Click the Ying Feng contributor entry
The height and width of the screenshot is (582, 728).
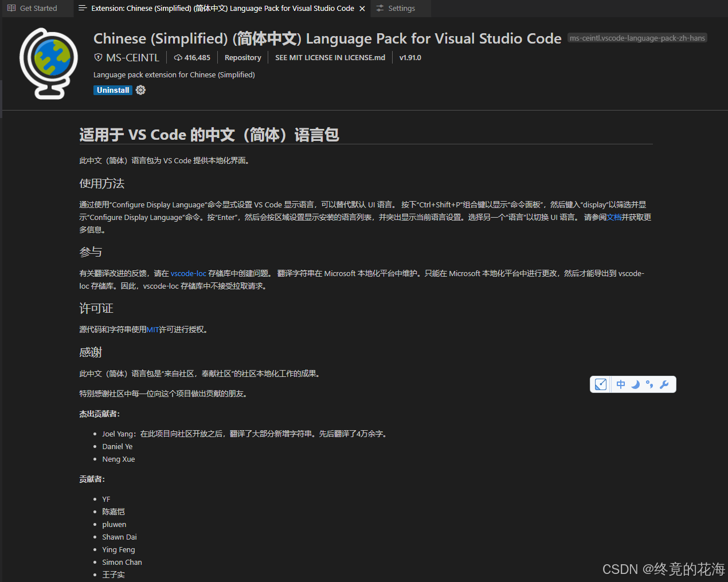[118, 549]
